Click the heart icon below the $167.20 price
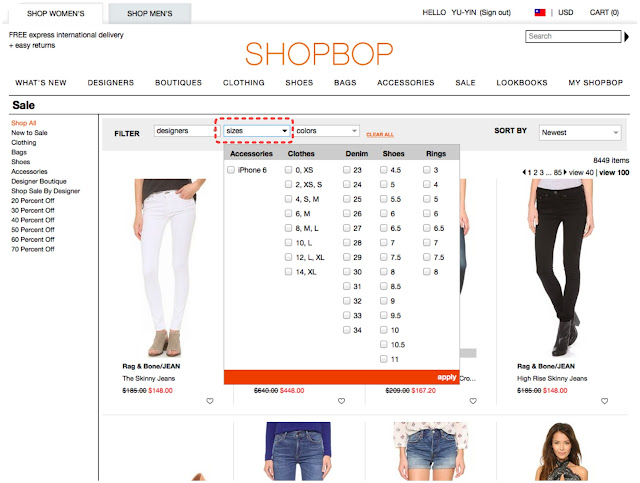This screenshot has width=640, height=483. point(473,401)
